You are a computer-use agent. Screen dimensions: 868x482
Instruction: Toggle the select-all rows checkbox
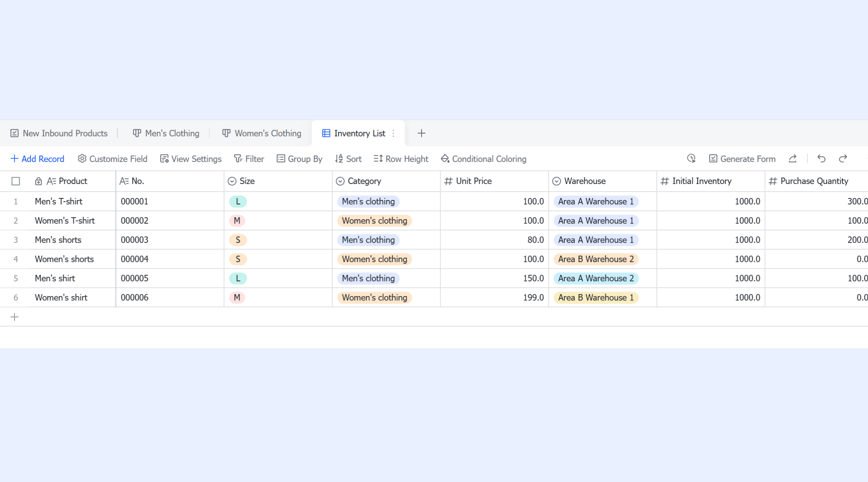click(x=16, y=181)
